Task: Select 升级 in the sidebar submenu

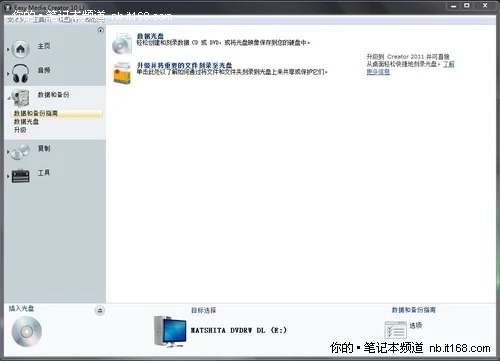Action: pyautogui.click(x=20, y=130)
